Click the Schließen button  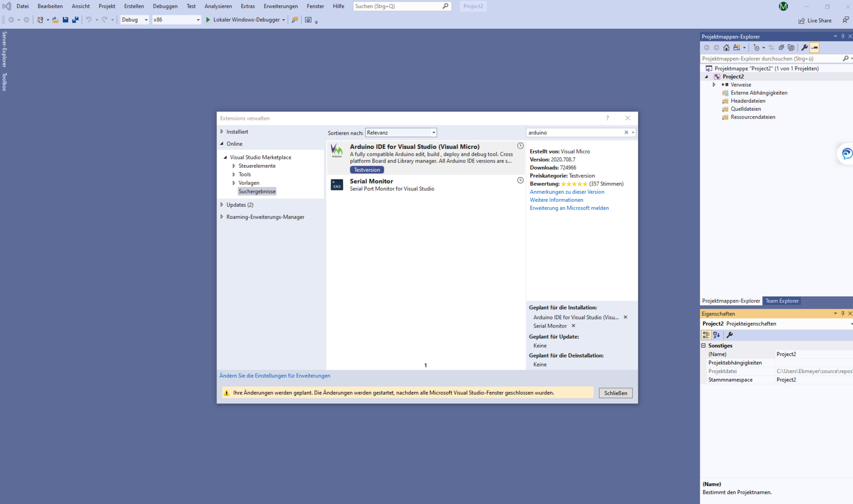click(615, 393)
